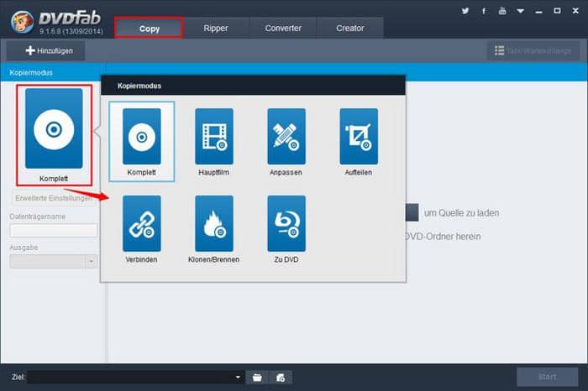Image resolution: width=588 pixels, height=391 pixels.
Task: Expand the Ausgabe dropdown
Action: click(x=91, y=262)
